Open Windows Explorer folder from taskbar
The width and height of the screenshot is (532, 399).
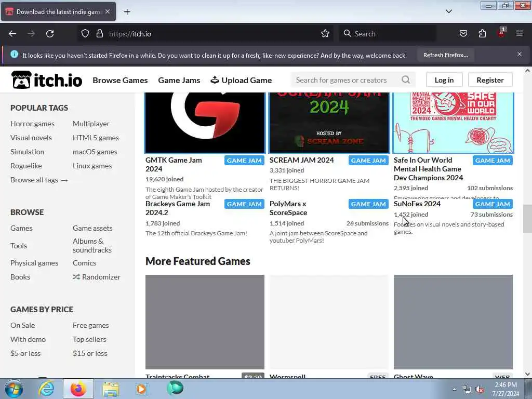111,389
